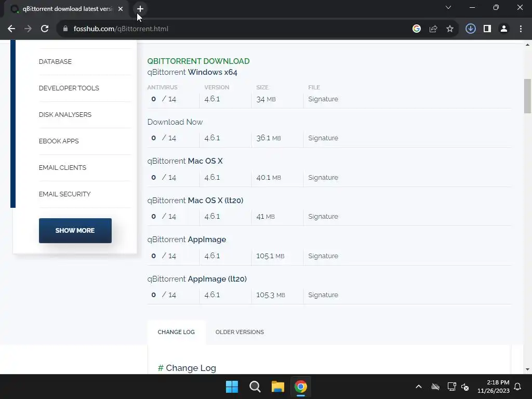
Task: Download qBittorrent AppImage (lt20)
Action: click(x=197, y=279)
